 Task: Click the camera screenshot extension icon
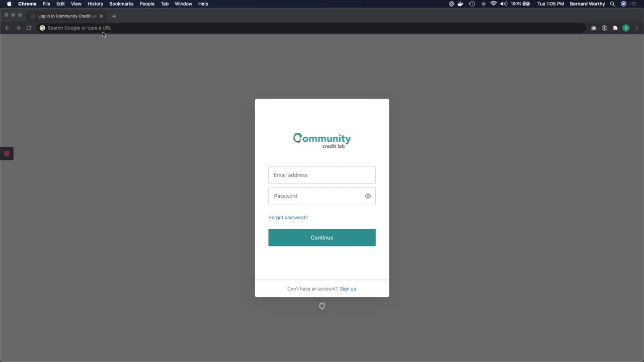tap(594, 28)
